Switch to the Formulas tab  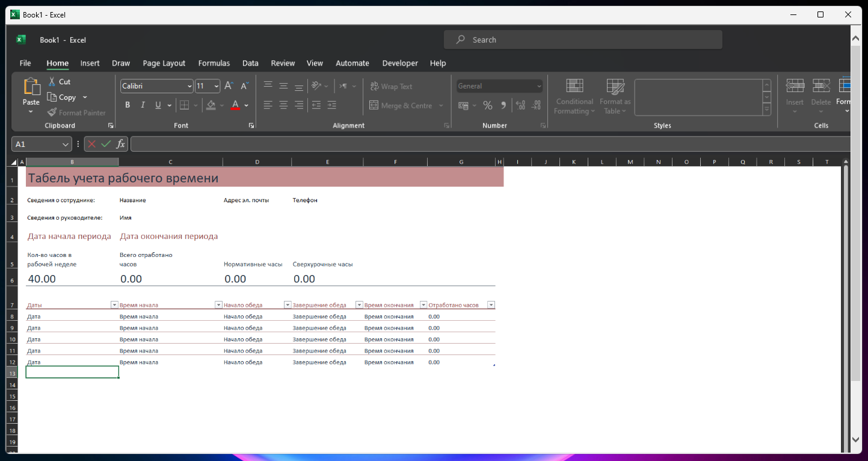(x=214, y=63)
